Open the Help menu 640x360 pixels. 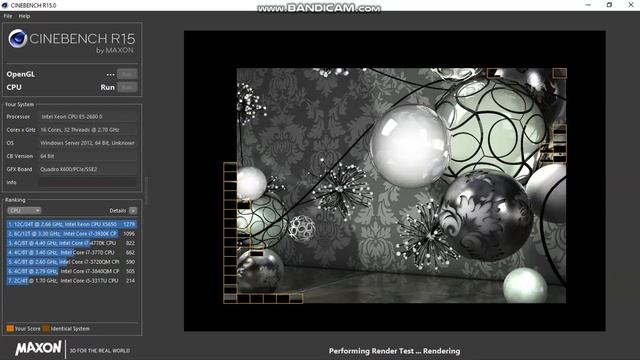tap(24, 16)
